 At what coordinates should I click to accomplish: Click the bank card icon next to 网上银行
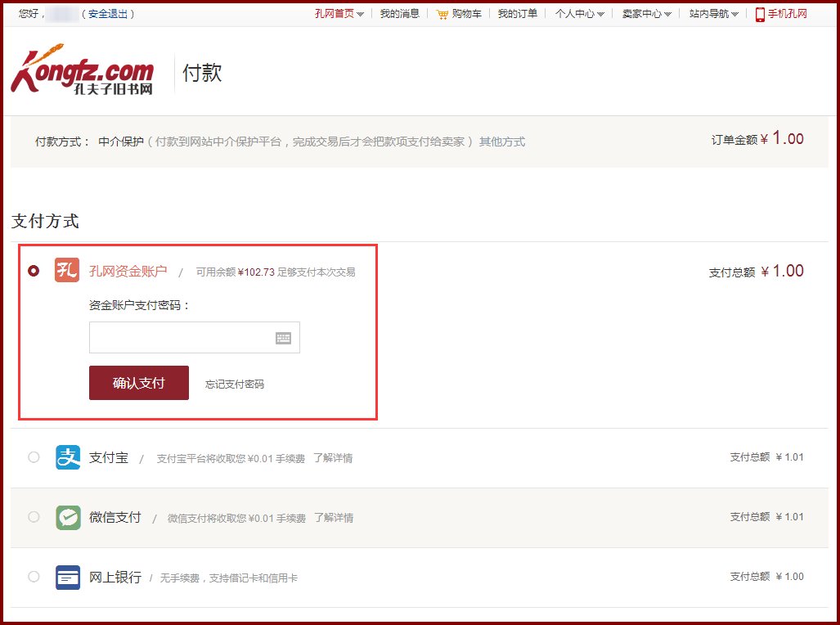[x=68, y=577]
